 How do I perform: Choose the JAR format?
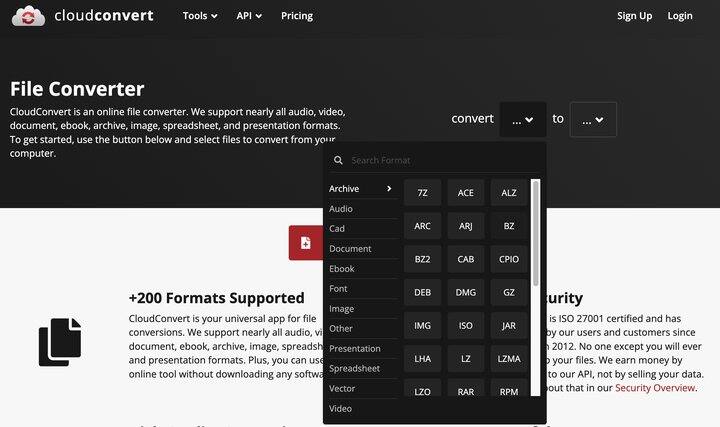[509, 326]
